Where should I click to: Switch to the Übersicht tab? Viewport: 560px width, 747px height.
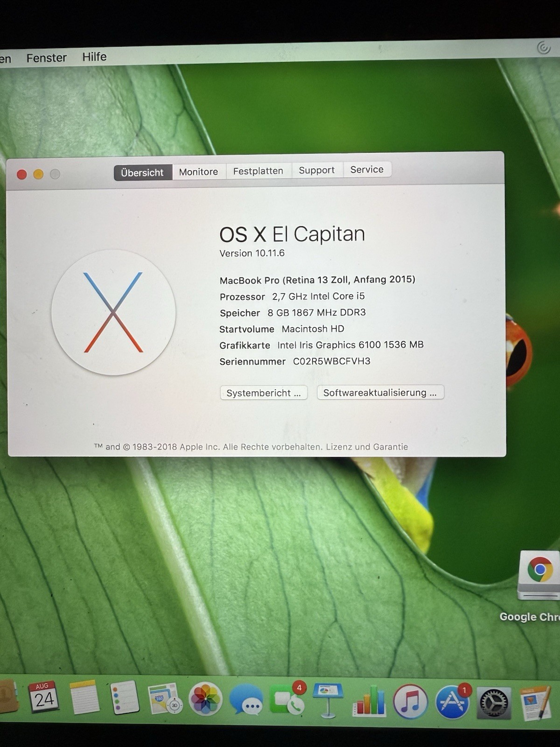[x=143, y=172]
